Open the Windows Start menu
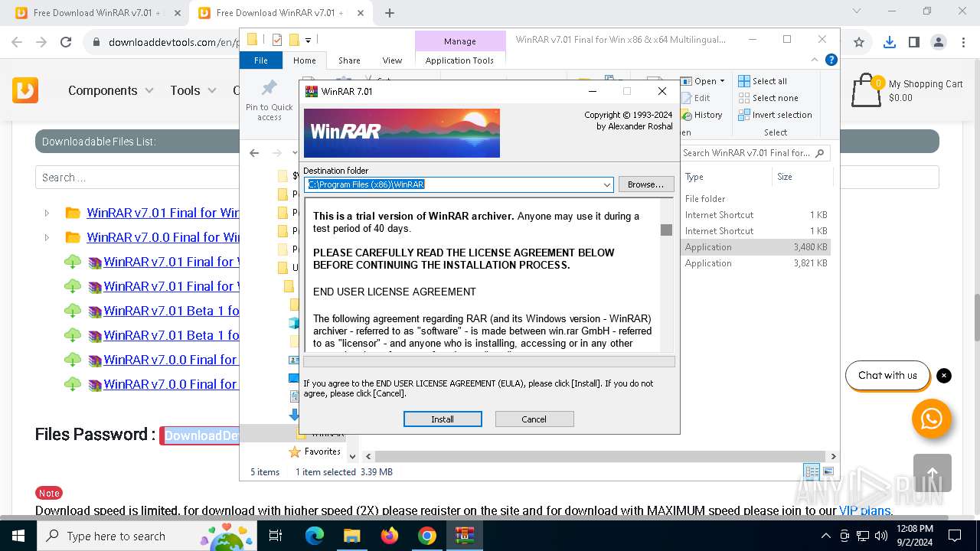980x551 pixels. [18, 536]
